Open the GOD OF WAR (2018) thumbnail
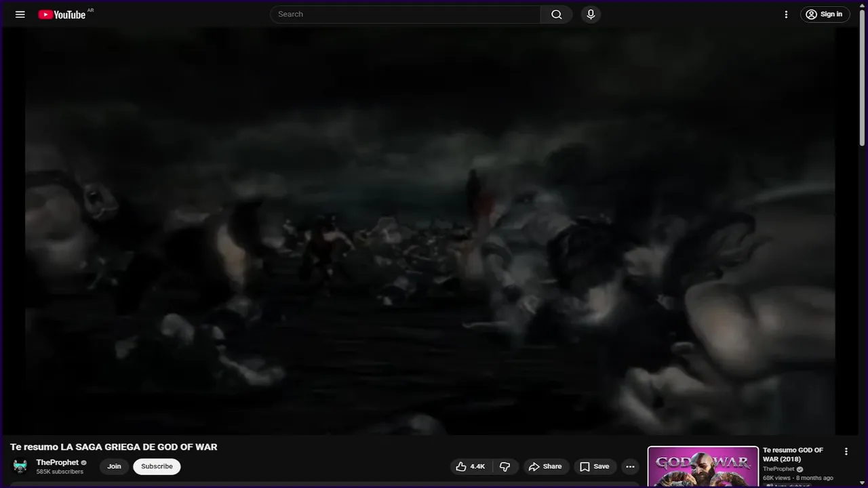Screen dimensions: 868x488 point(703,467)
